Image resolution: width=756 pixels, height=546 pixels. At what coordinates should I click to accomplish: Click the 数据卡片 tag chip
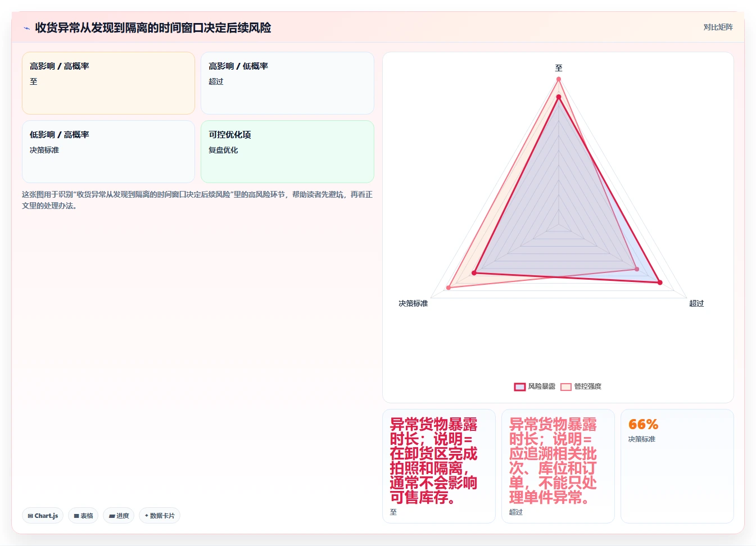tap(160, 516)
